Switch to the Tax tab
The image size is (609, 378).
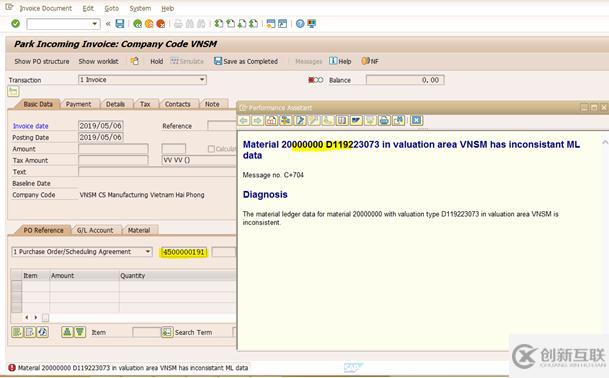[x=145, y=104]
